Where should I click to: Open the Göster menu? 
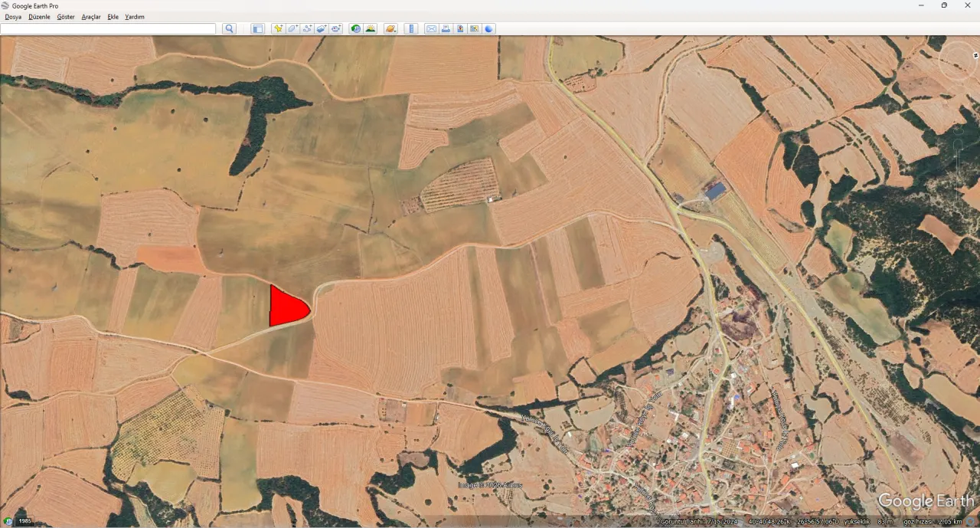66,17
